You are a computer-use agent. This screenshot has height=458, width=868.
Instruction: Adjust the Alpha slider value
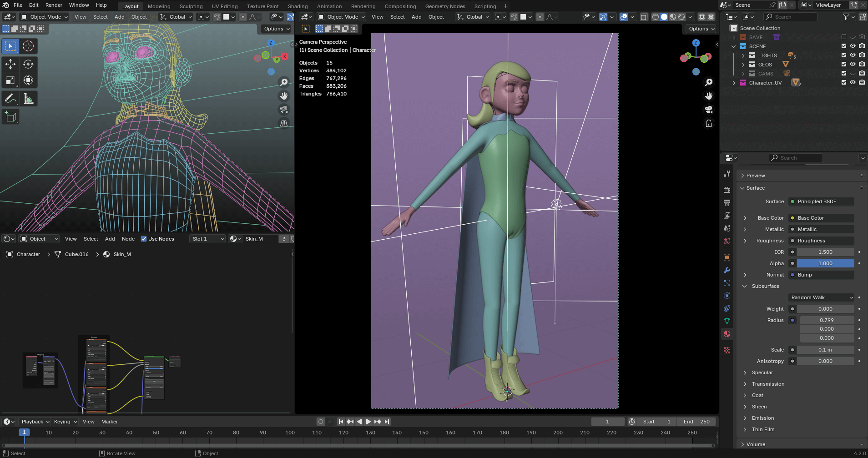(x=825, y=263)
